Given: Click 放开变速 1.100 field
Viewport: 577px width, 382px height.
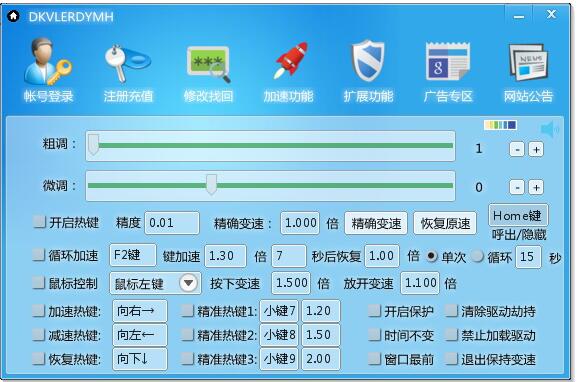Looking at the screenshot, I should [x=420, y=283].
